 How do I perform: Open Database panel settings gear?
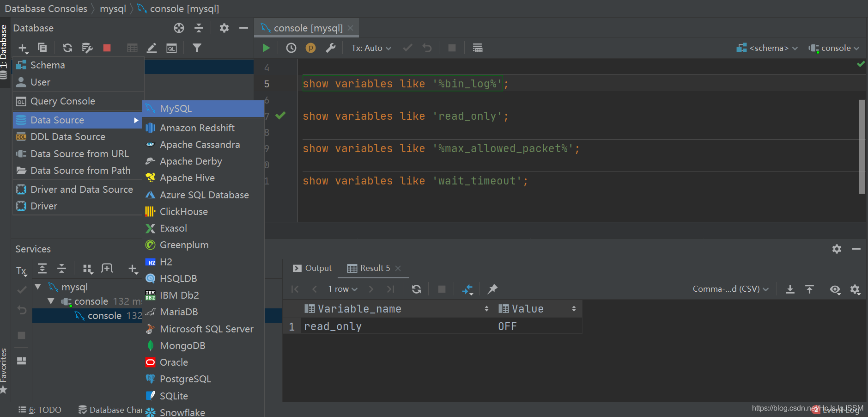[224, 28]
